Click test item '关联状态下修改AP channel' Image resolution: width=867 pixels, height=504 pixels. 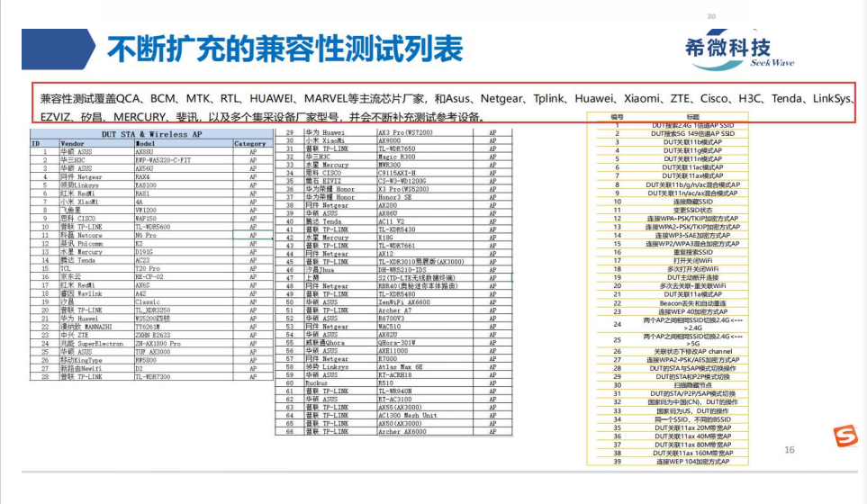[693, 352]
